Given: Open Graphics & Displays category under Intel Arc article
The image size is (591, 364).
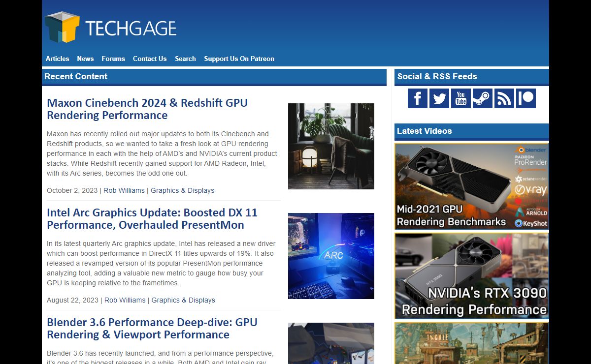Looking at the screenshot, I should click(x=183, y=300).
